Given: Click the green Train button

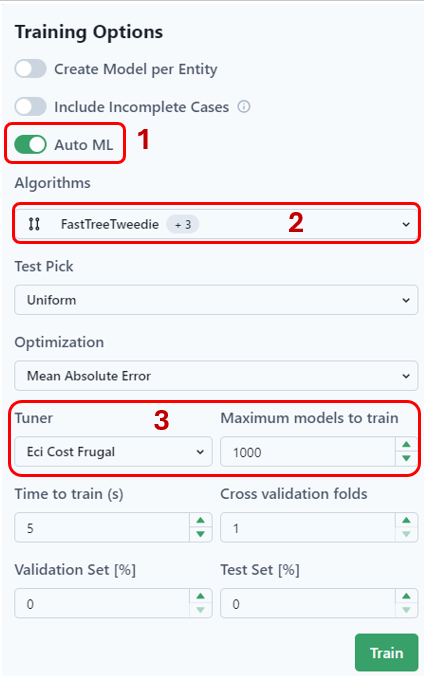Looking at the screenshot, I should point(386,653).
